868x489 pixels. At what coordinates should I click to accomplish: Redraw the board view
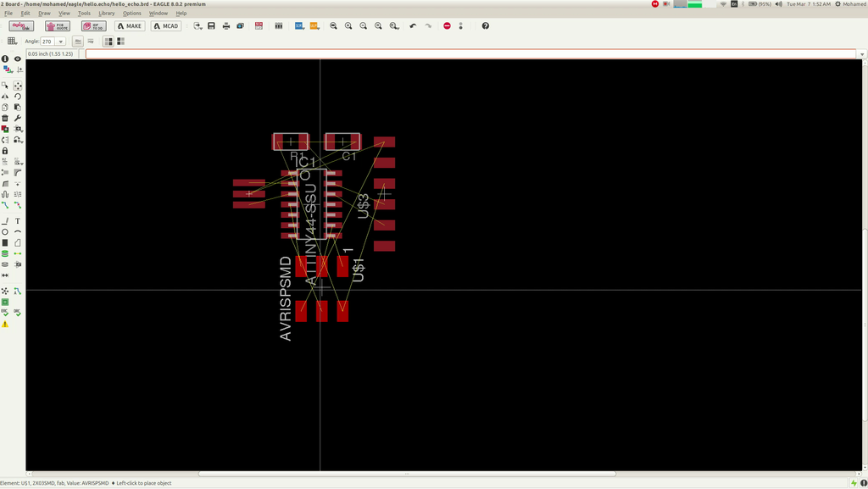click(378, 26)
